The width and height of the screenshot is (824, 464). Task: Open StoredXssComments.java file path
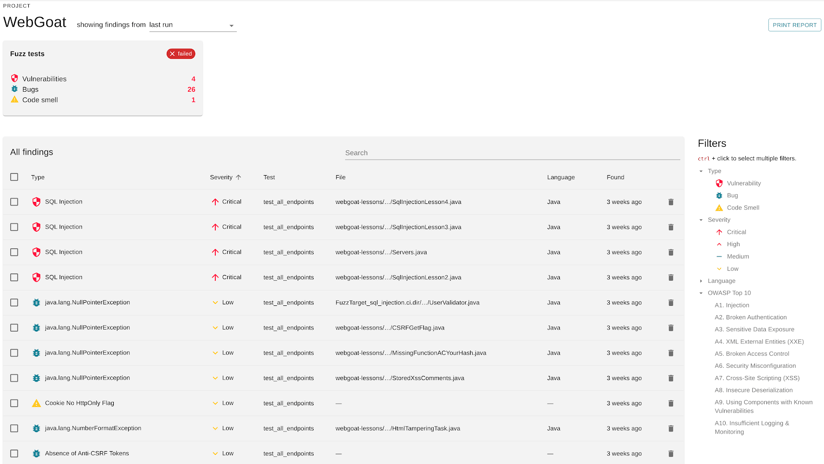[x=399, y=378]
